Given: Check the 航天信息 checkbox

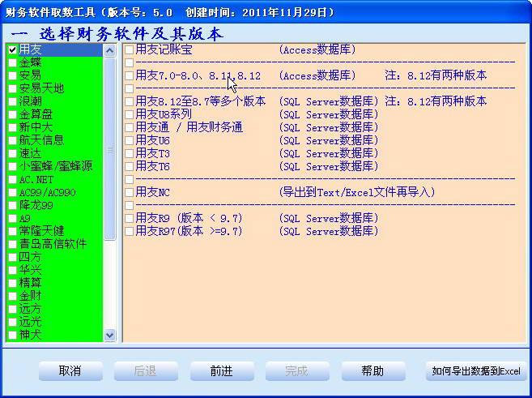Looking at the screenshot, I should (x=13, y=140).
